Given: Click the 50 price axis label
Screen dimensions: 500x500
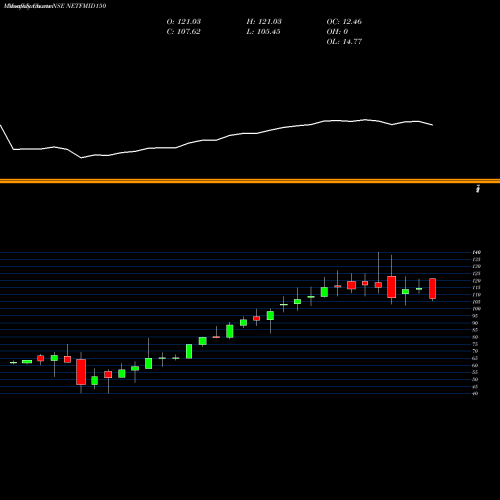Looking at the screenshot, I should (475, 379).
